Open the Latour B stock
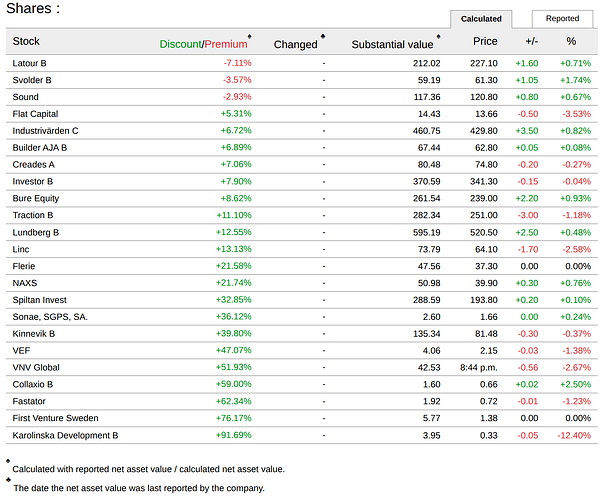Screen dimensions: 602x500 pyautogui.click(x=29, y=63)
